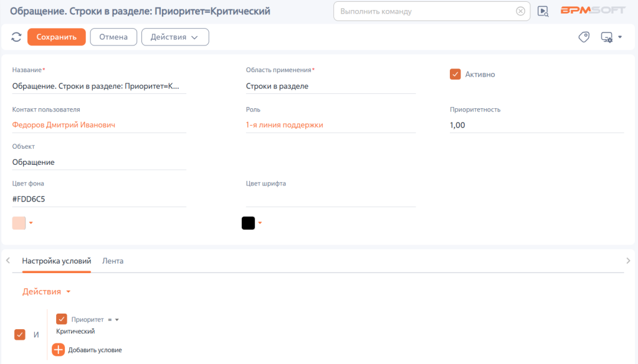Switch to the Лента tab
This screenshot has width=638, height=364.
(x=113, y=261)
